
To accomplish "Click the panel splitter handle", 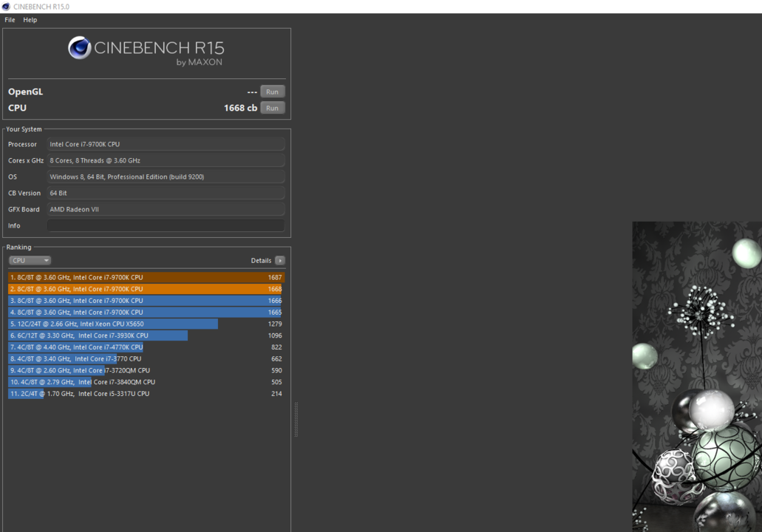I will point(296,419).
